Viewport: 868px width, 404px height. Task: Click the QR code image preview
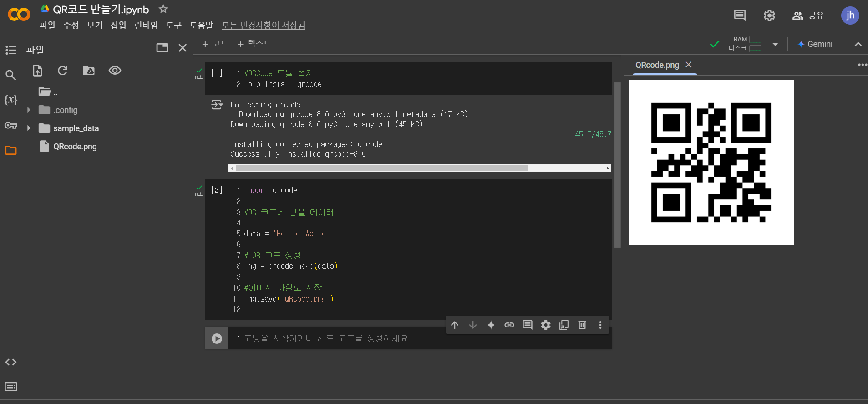click(711, 163)
